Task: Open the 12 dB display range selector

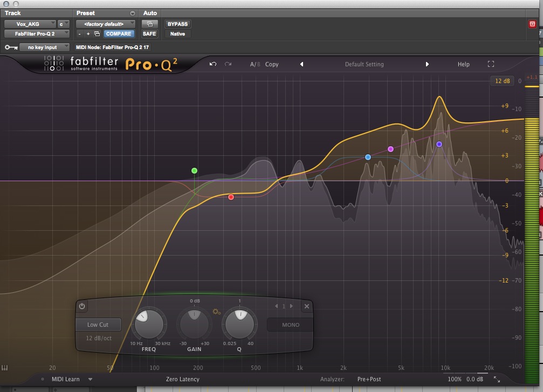Action: (502, 81)
